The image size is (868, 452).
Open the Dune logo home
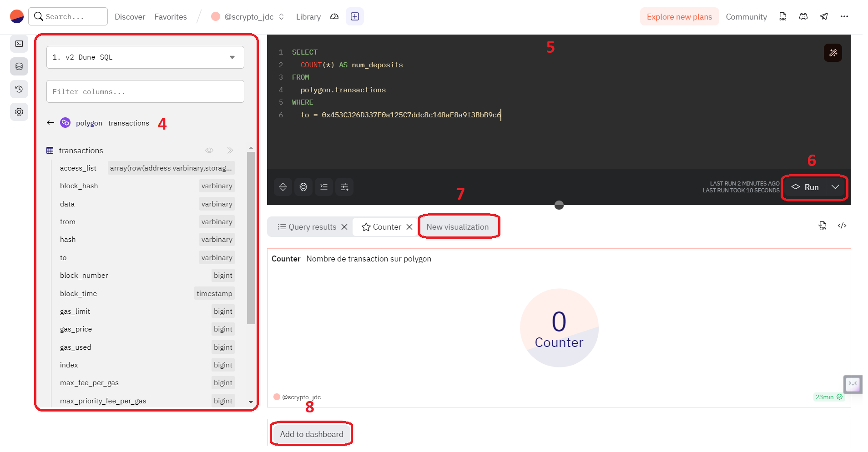coord(17,16)
